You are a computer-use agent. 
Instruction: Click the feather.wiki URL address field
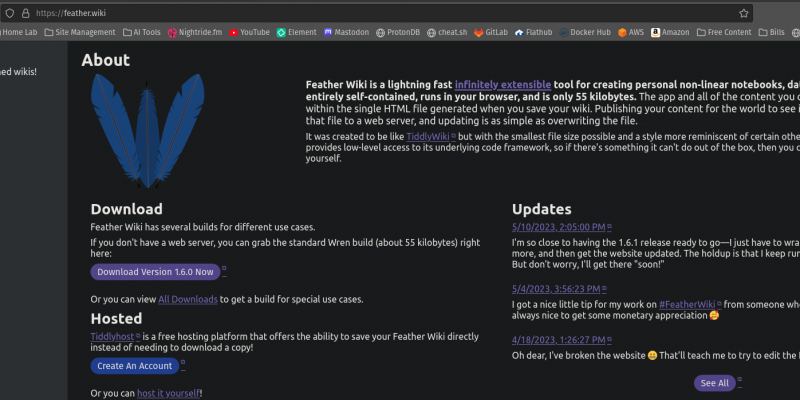coord(377,13)
